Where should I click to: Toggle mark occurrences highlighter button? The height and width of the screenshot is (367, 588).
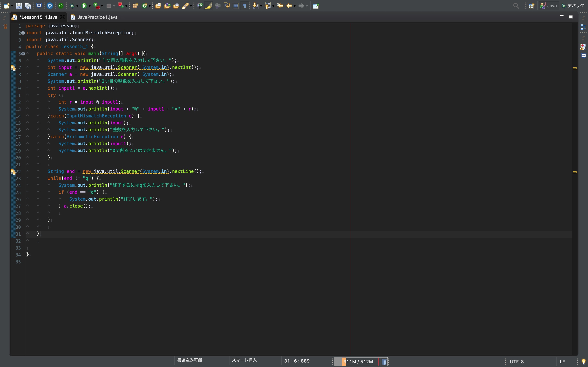pos(209,6)
